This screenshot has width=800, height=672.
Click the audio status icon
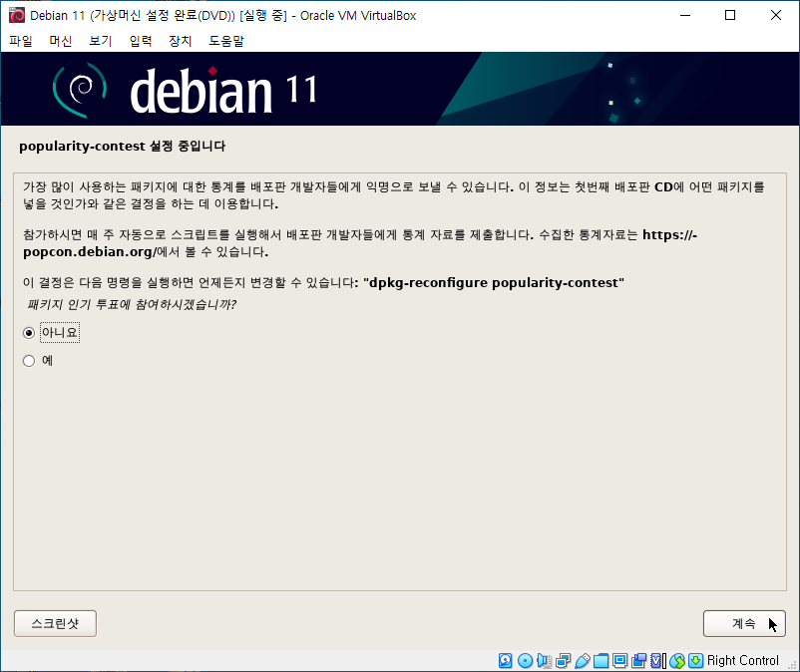544,660
